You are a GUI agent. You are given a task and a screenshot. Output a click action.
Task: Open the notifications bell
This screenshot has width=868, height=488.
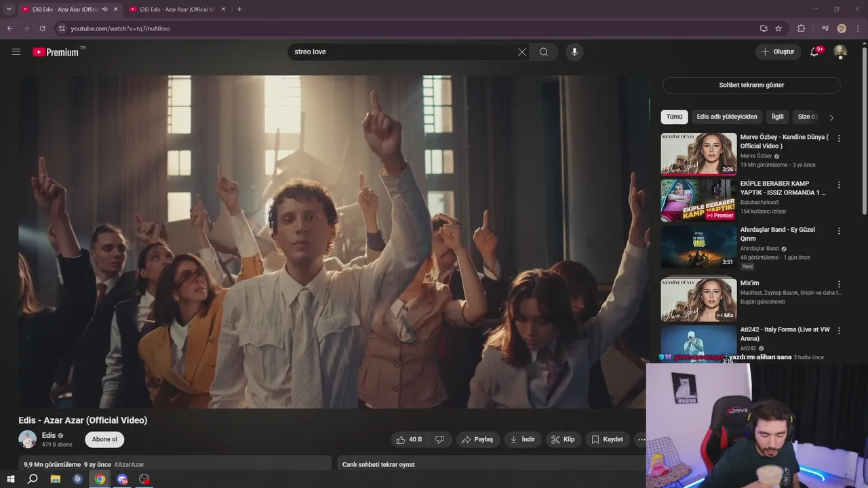[x=814, y=52]
